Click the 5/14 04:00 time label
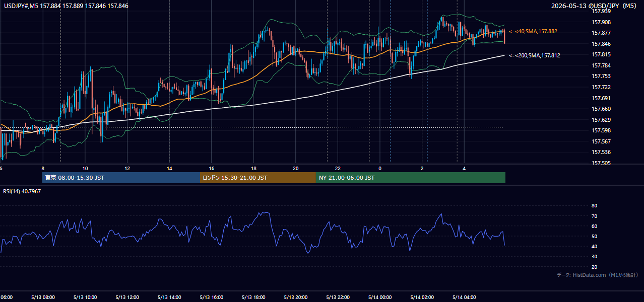Viewport: 644px width, 302px height. [x=465, y=297]
